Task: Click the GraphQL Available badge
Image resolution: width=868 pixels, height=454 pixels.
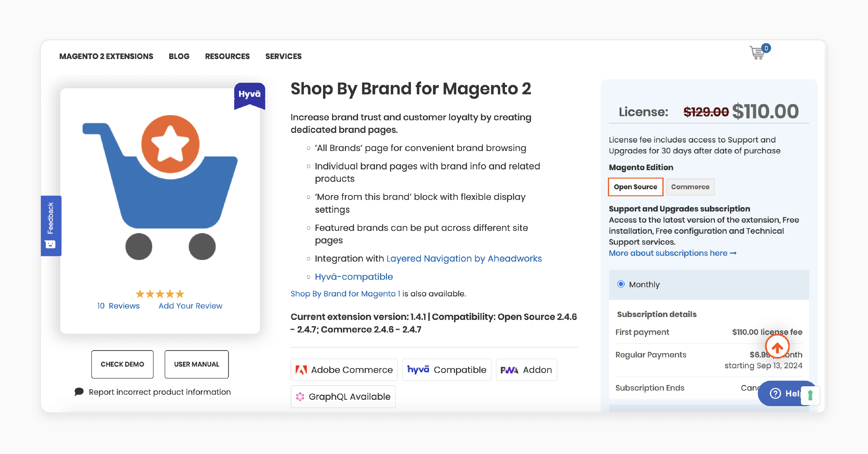Action: click(x=343, y=397)
